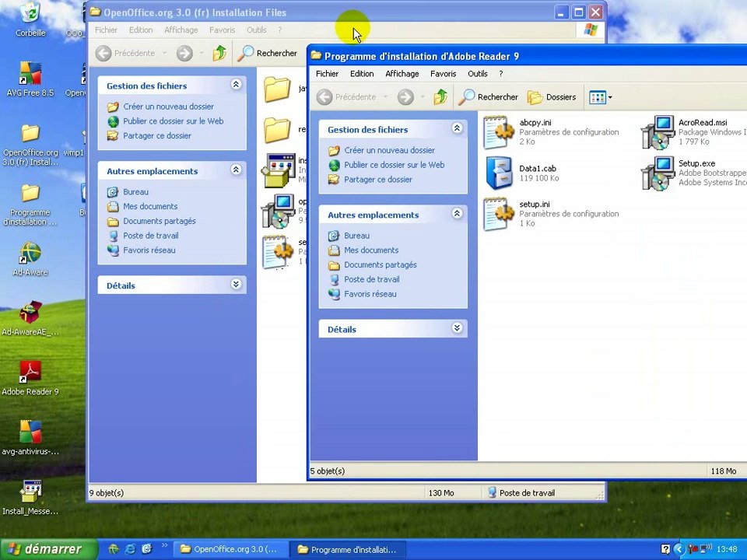Collapse Autres emplacements in OpenOffice window
This screenshot has height=560, width=747.
(x=236, y=170)
